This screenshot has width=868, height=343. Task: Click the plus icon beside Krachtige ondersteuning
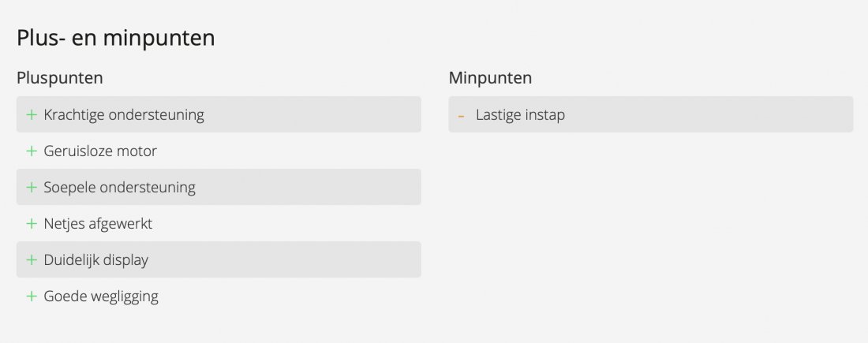pyautogui.click(x=32, y=115)
